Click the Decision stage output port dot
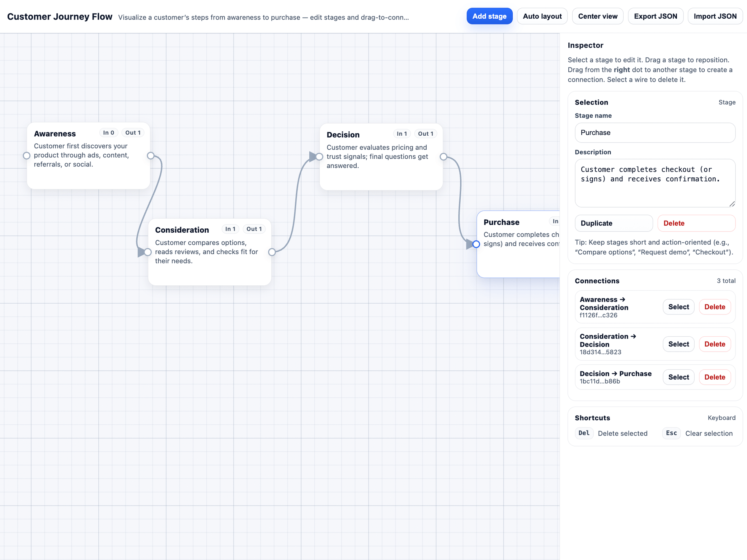This screenshot has height=560, width=747. coord(444,156)
